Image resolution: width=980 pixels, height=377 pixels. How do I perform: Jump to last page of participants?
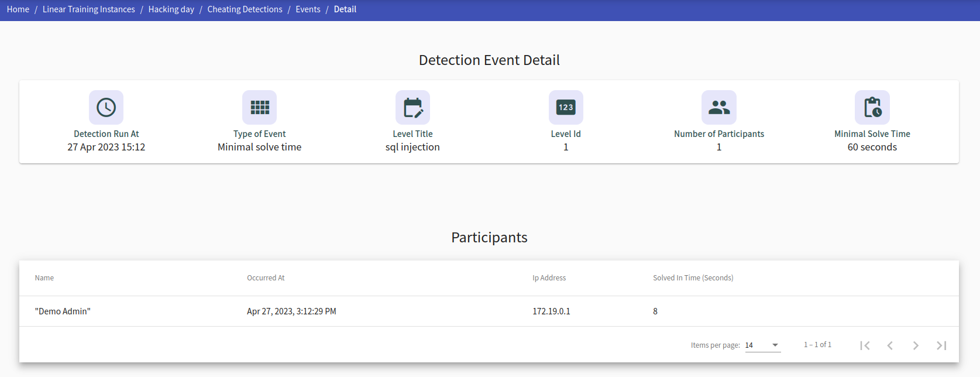941,345
